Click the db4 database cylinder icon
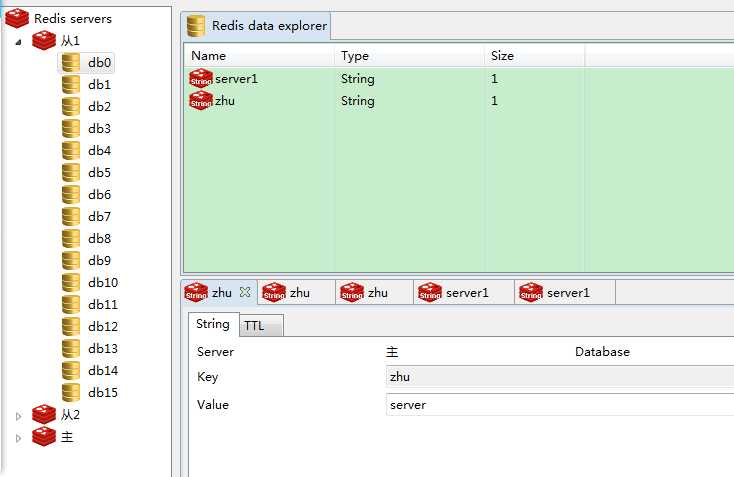Screen dimensions: 734x477 click(x=71, y=150)
